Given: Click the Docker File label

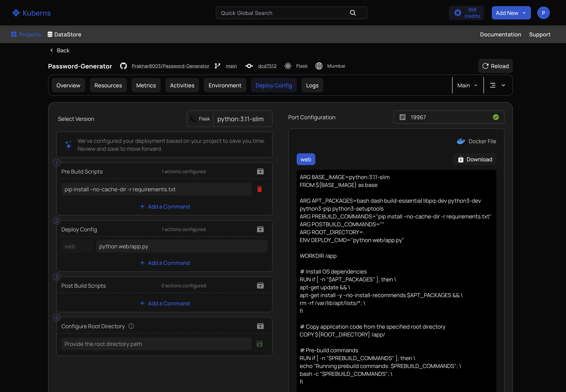Looking at the screenshot, I should [482, 141].
